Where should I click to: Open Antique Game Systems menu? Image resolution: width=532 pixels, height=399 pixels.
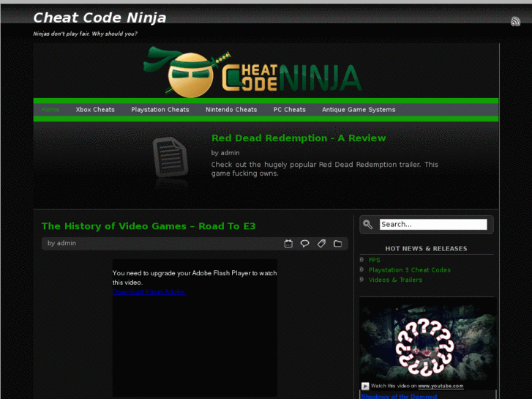359,110
